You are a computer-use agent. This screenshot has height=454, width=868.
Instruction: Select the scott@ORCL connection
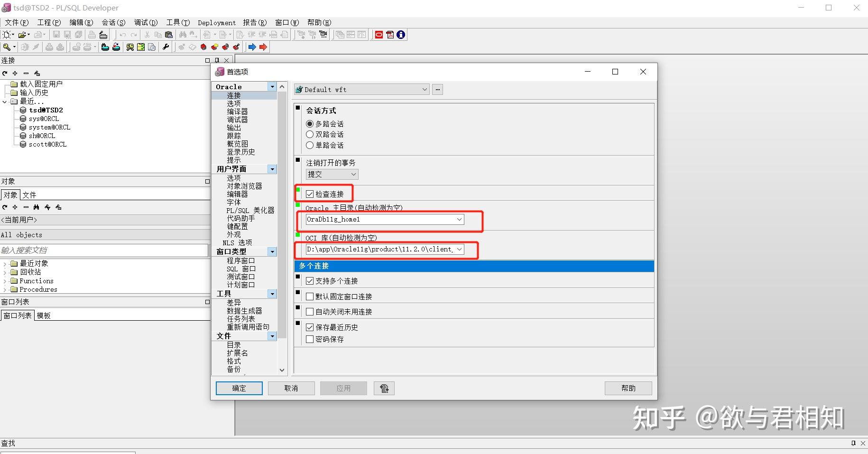click(x=47, y=144)
